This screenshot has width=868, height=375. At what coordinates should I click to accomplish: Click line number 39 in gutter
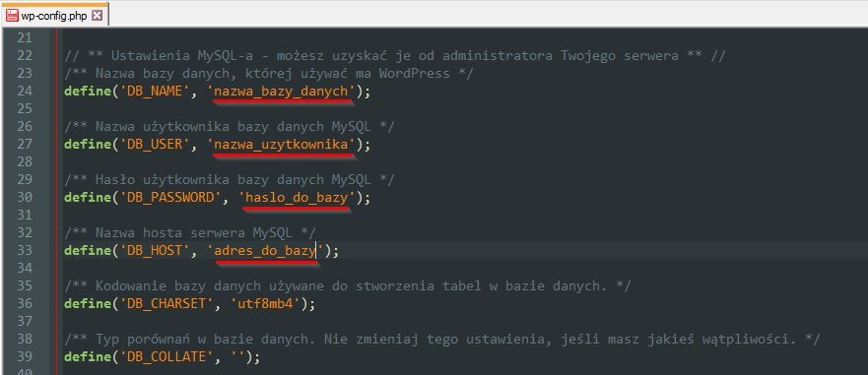[x=25, y=356]
